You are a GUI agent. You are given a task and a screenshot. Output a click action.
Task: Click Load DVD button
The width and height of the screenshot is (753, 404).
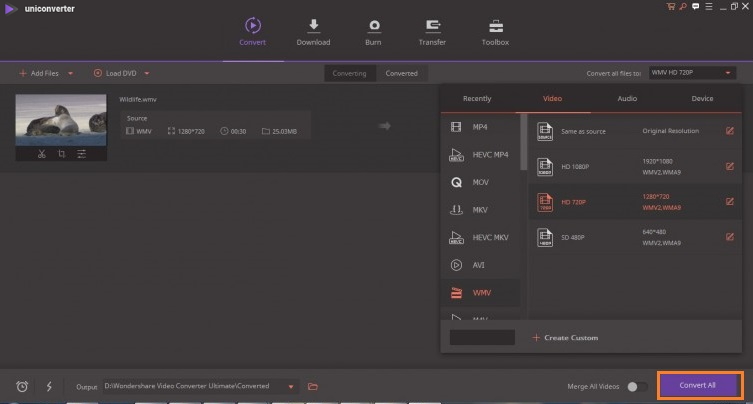coord(115,73)
